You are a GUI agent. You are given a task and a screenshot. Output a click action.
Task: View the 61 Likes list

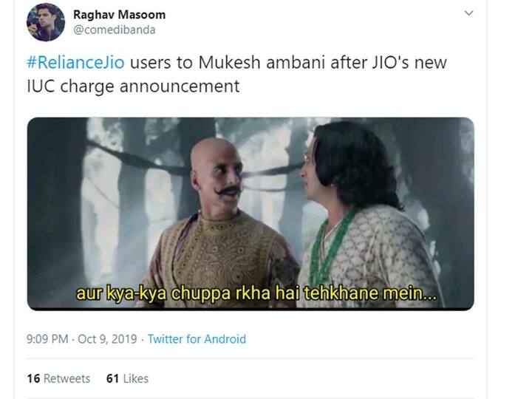click(x=127, y=378)
